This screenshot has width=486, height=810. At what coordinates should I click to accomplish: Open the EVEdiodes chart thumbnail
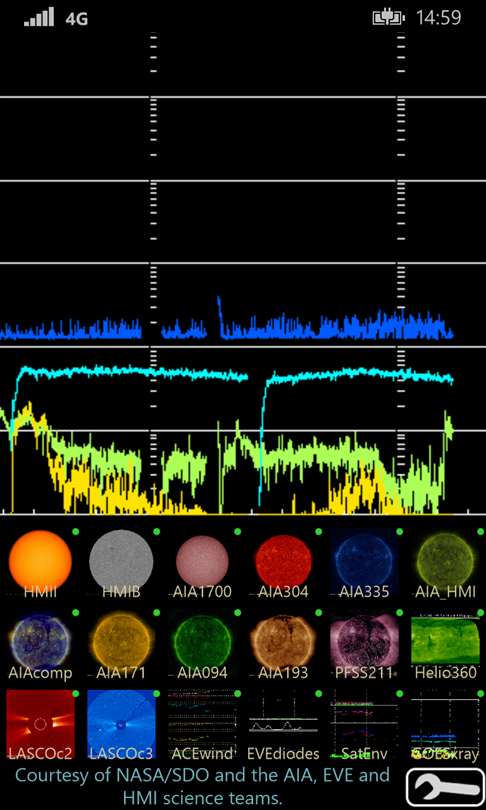click(284, 725)
